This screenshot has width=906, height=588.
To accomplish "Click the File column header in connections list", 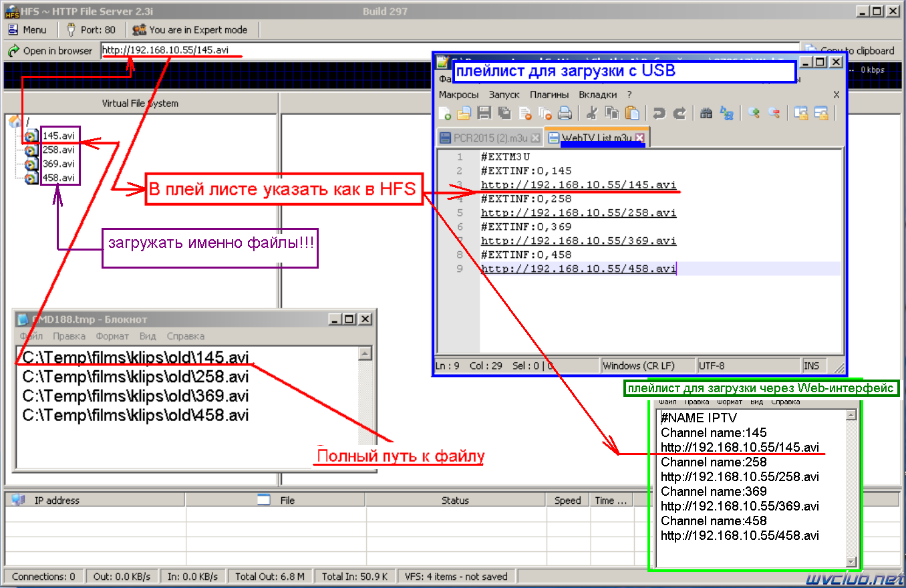I will pyautogui.click(x=276, y=500).
